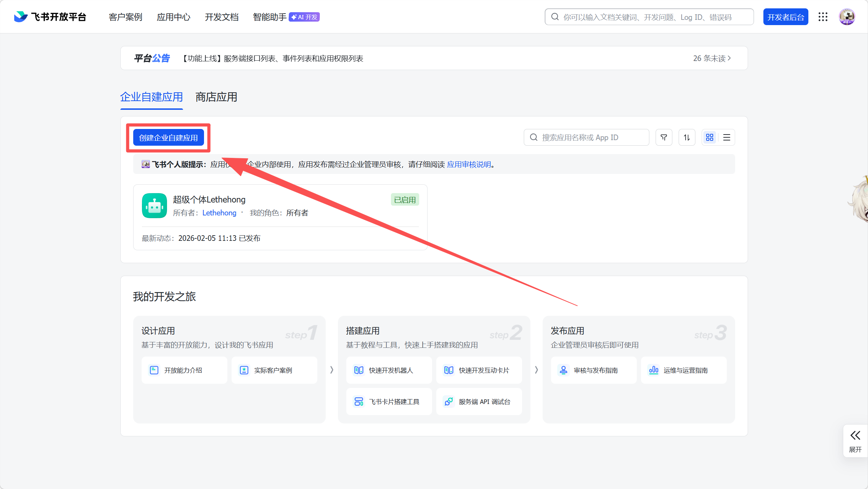Open the nine-dot apps grid icon
This screenshot has width=868, height=489.
823,17
